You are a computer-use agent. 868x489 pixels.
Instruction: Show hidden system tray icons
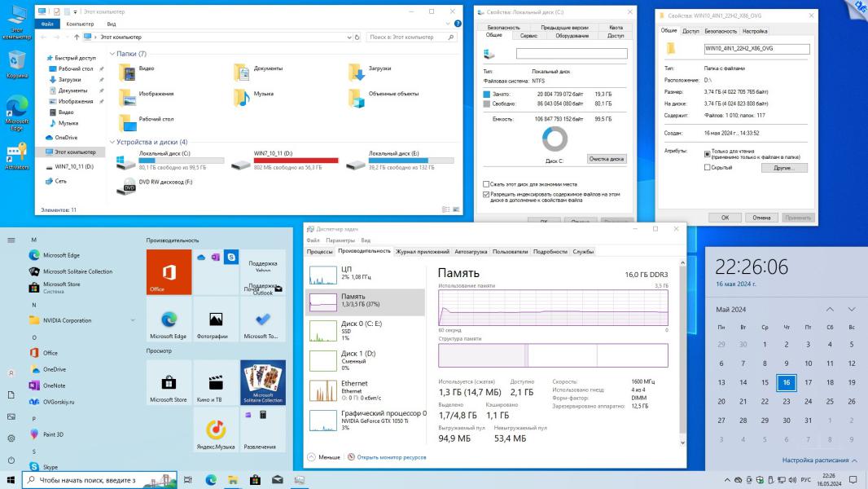coord(727,479)
